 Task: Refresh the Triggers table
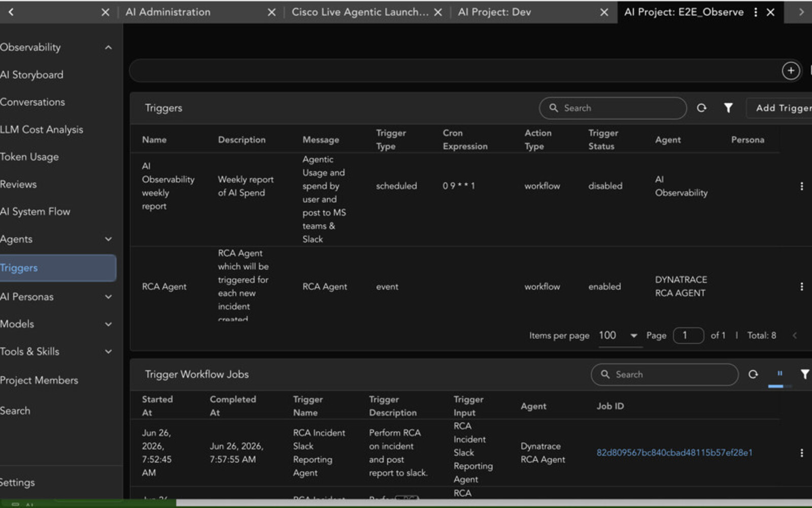701,108
